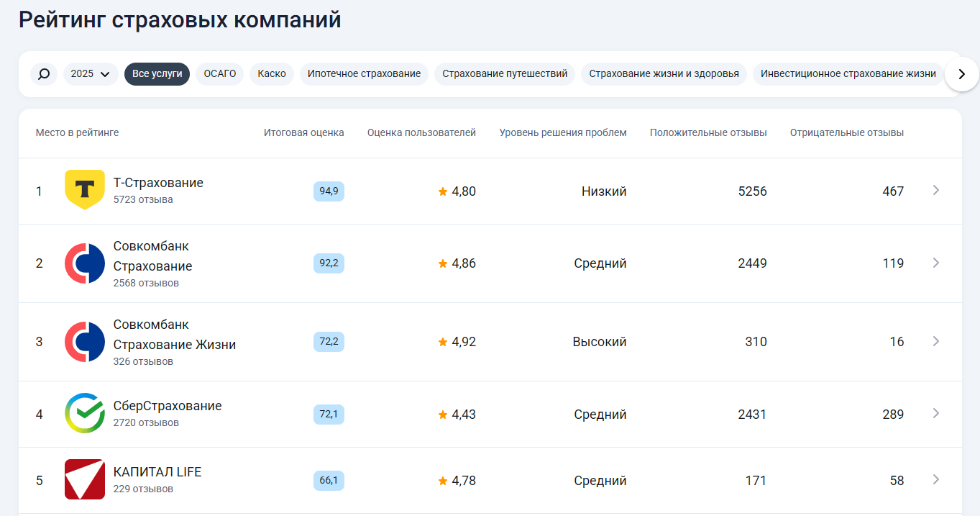Expand the Т-Страхование row chevron
Image resolution: width=980 pixels, height=516 pixels.
tap(935, 190)
